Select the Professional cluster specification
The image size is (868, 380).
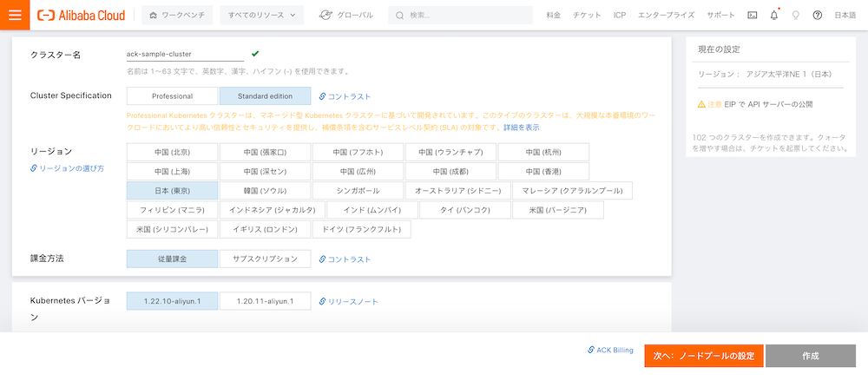pos(172,96)
